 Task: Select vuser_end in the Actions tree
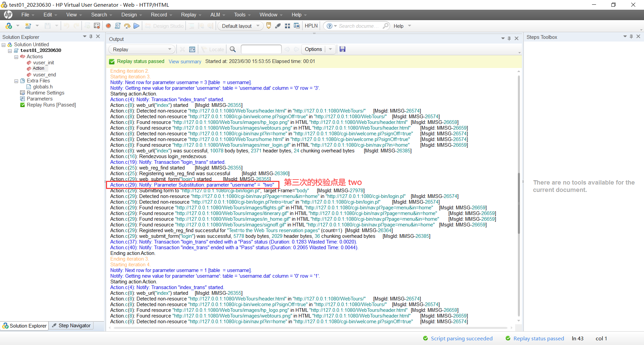pyautogui.click(x=44, y=75)
